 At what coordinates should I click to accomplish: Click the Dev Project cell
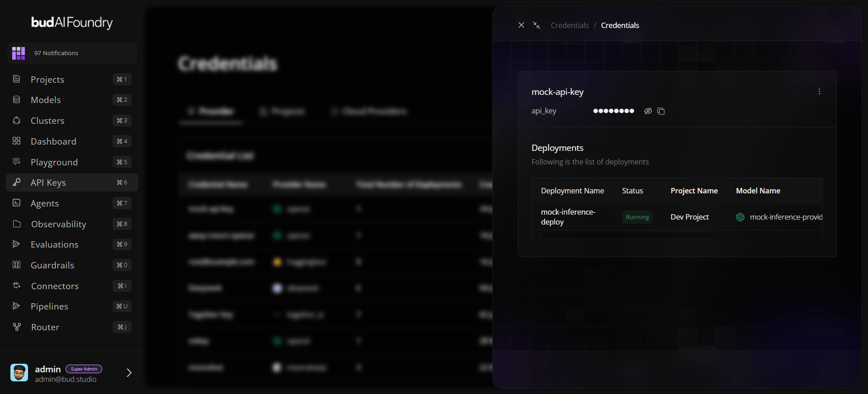click(689, 217)
